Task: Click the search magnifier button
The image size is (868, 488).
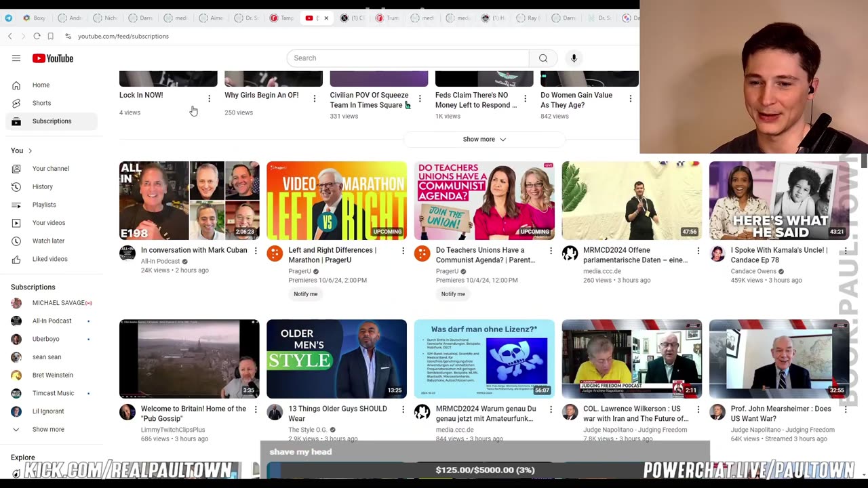Action: (x=543, y=58)
